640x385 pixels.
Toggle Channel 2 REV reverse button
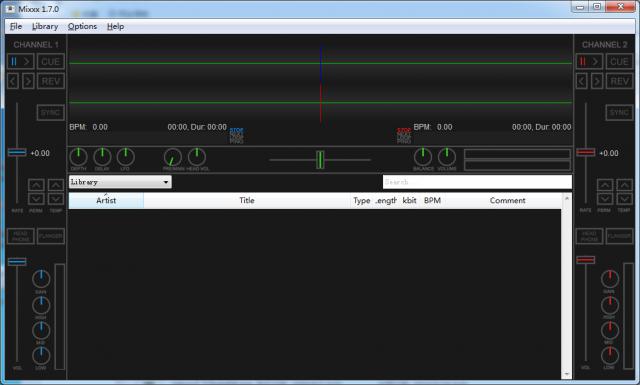619,81
